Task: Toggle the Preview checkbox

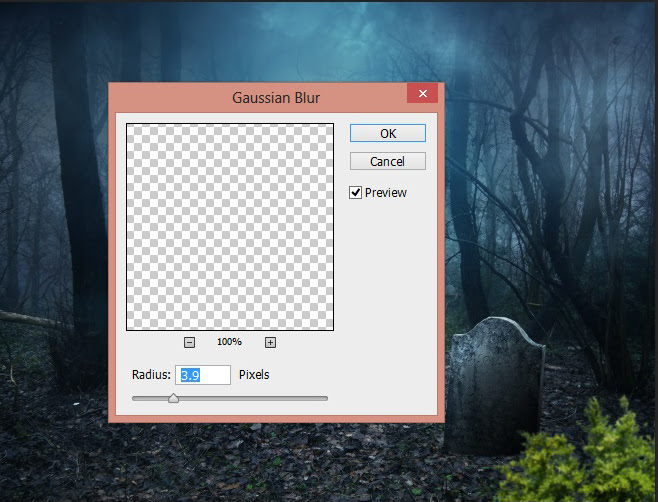Action: [x=355, y=193]
